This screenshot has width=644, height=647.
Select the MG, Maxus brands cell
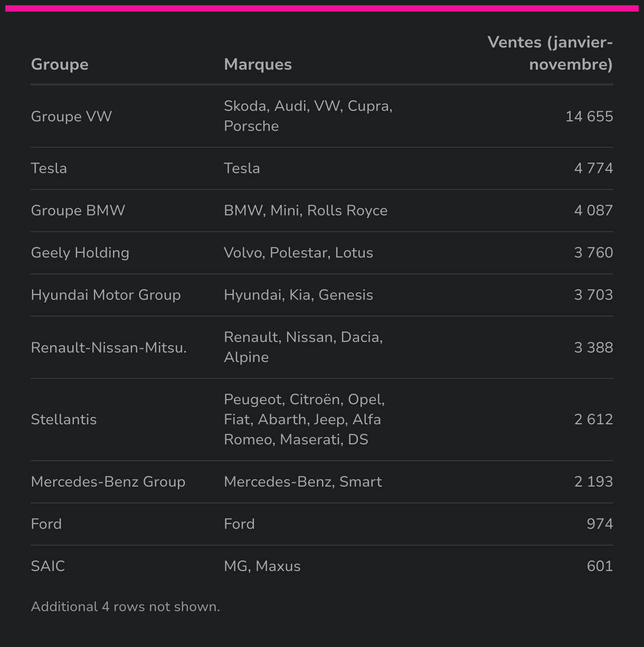click(x=262, y=566)
